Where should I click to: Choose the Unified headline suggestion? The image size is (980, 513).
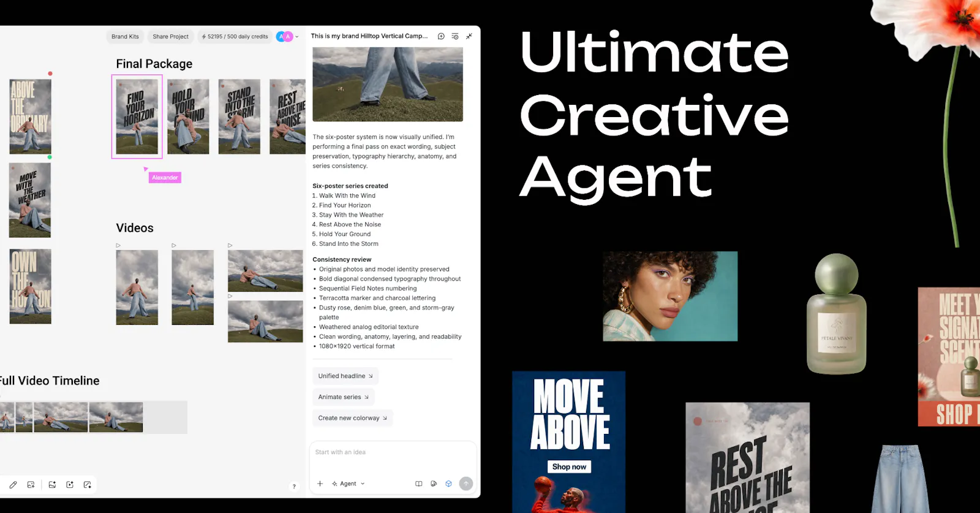click(345, 376)
